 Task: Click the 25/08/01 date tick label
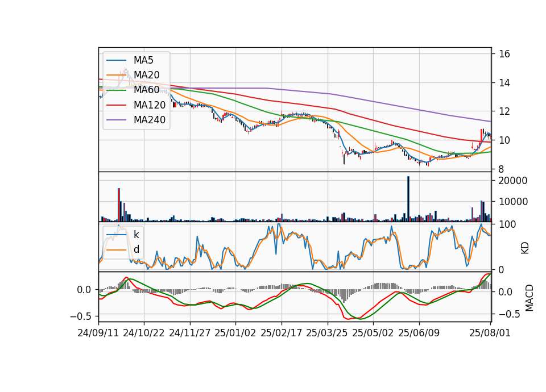(x=490, y=333)
